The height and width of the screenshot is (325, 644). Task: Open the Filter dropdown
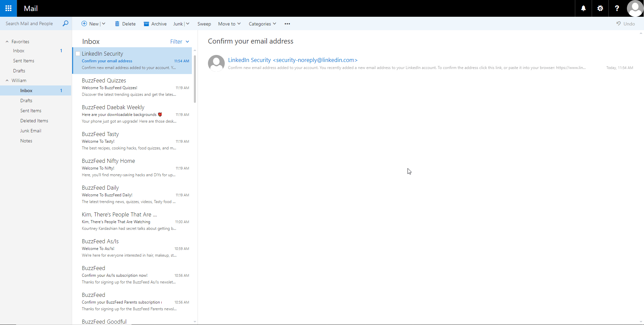click(x=180, y=42)
